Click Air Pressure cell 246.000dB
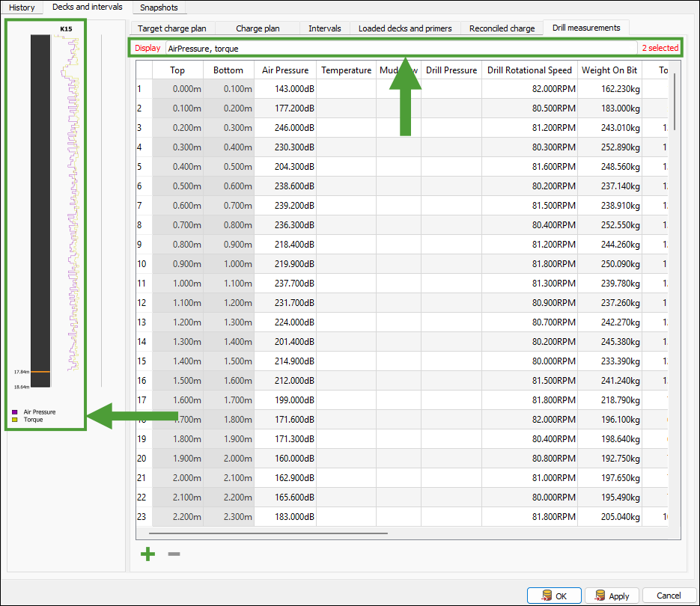This screenshot has width=700, height=606. [285, 128]
